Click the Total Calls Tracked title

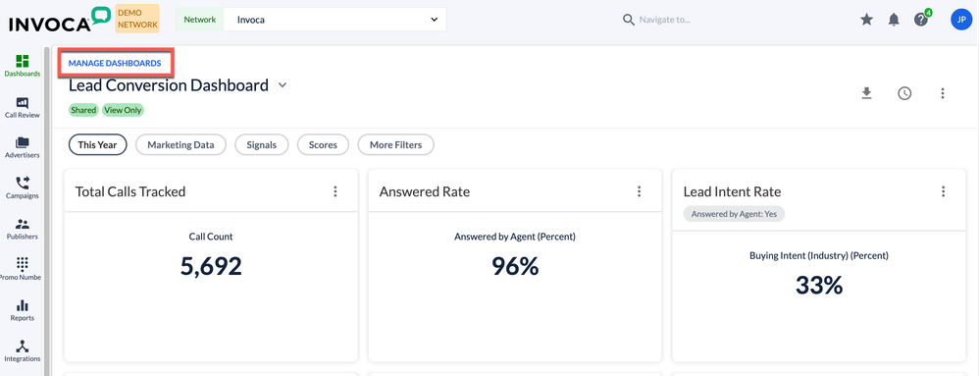130,191
